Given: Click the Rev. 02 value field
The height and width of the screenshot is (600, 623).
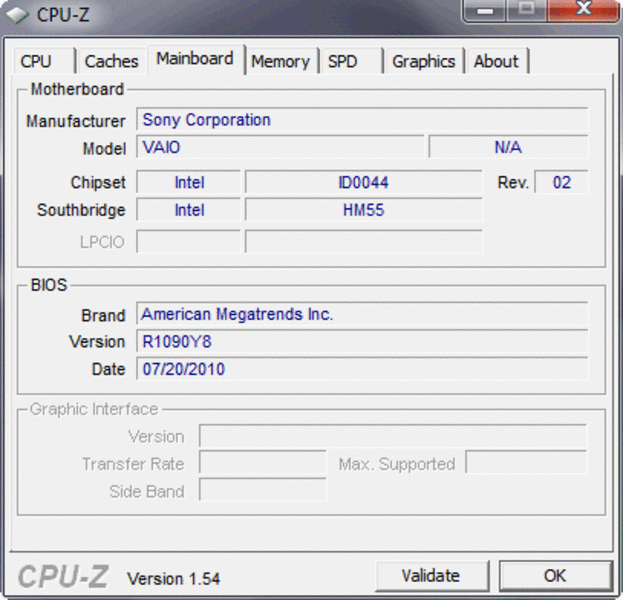Looking at the screenshot, I should coord(561,182).
